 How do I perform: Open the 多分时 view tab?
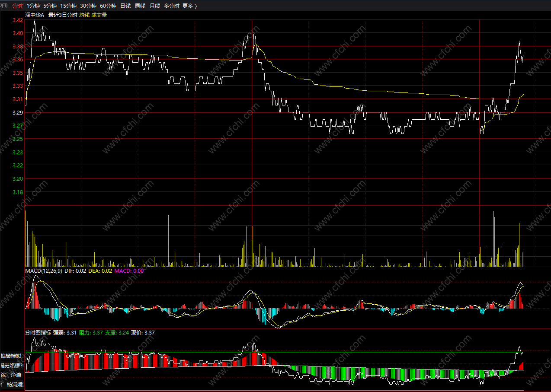coord(172,6)
